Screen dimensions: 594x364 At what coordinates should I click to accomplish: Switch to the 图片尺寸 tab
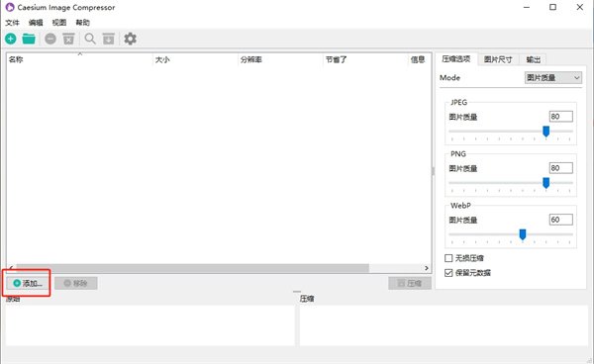pyautogui.click(x=498, y=59)
